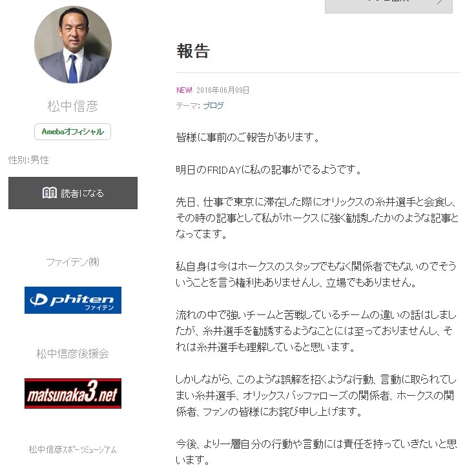
Task: Open 松中信彦後援会 link
Action: coord(72,354)
